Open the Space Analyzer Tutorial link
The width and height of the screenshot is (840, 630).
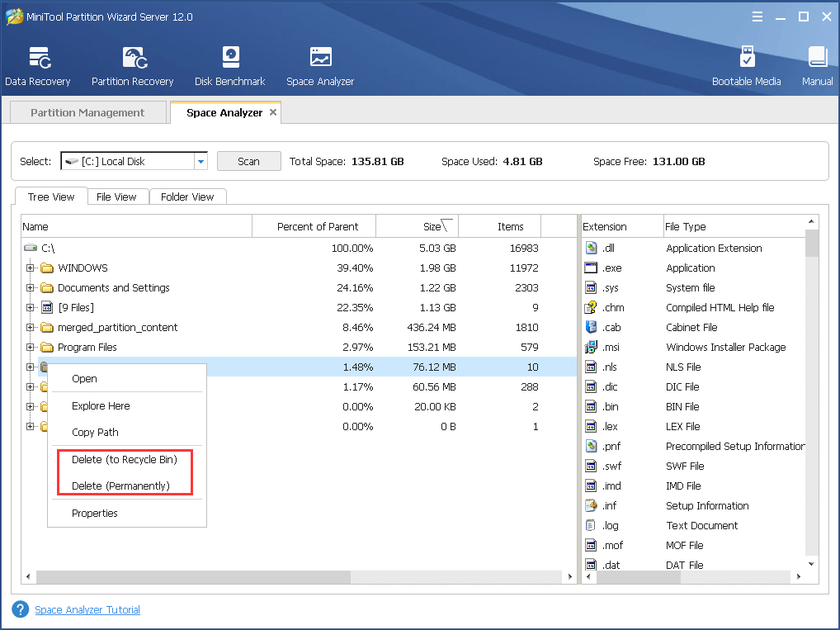click(87, 609)
